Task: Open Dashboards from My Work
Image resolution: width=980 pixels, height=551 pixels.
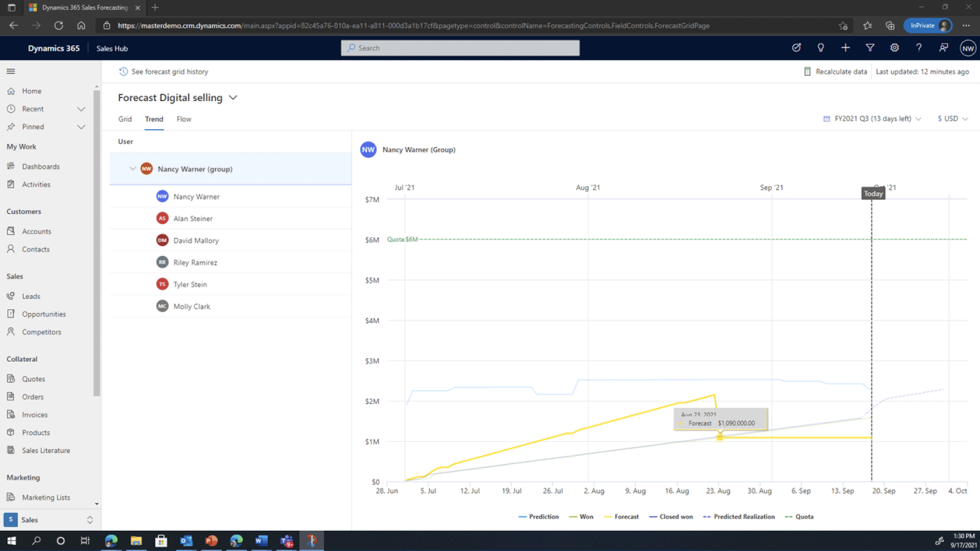Action: click(x=40, y=166)
